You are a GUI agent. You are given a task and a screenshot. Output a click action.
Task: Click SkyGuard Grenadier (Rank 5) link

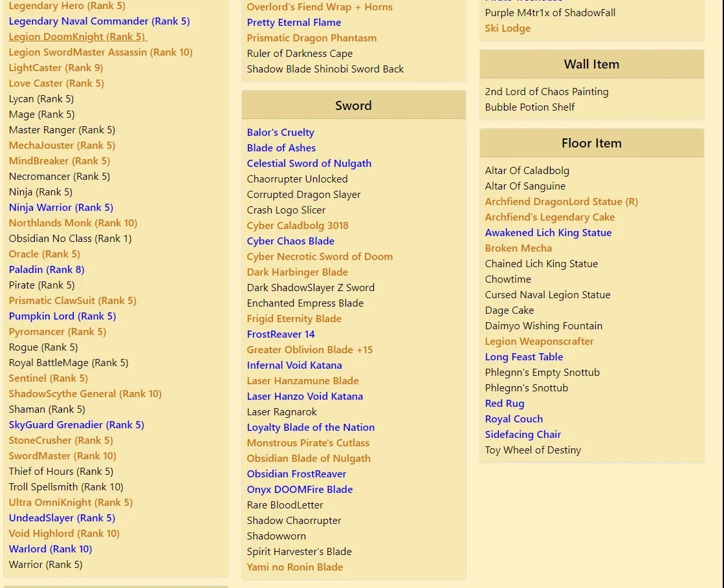click(x=76, y=425)
